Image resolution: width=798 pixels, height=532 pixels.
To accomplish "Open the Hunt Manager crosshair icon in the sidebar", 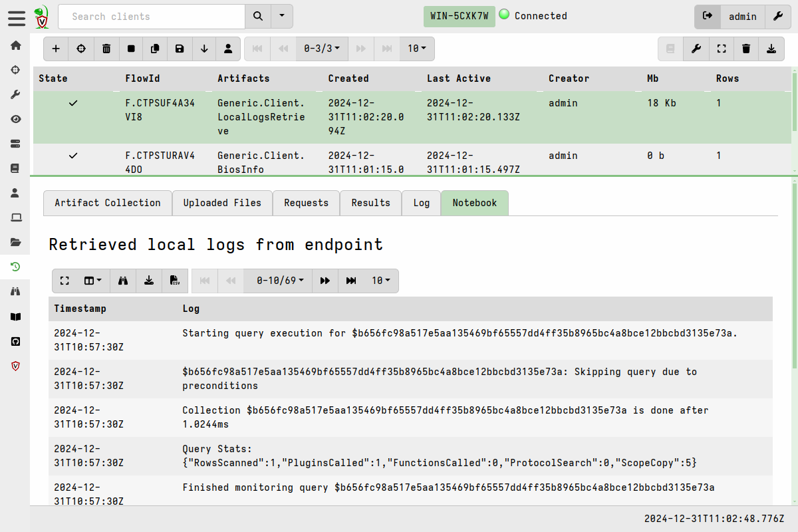I will point(15,69).
